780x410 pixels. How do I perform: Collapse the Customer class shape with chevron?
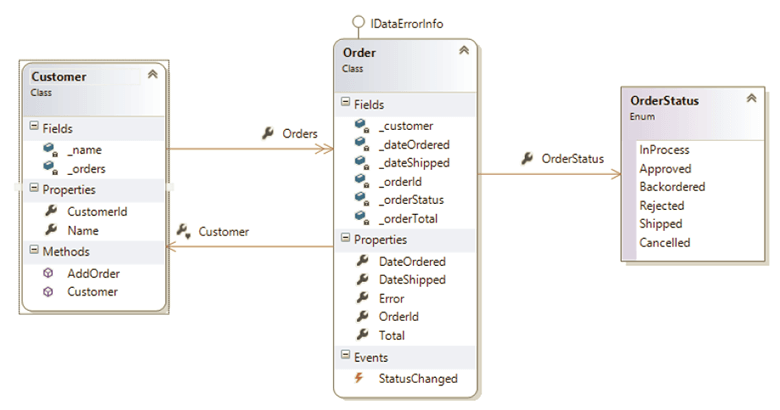tap(153, 75)
